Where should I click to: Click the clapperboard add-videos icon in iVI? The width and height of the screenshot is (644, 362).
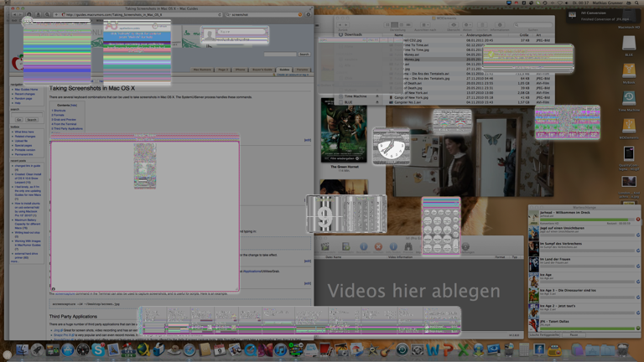pyautogui.click(x=325, y=246)
